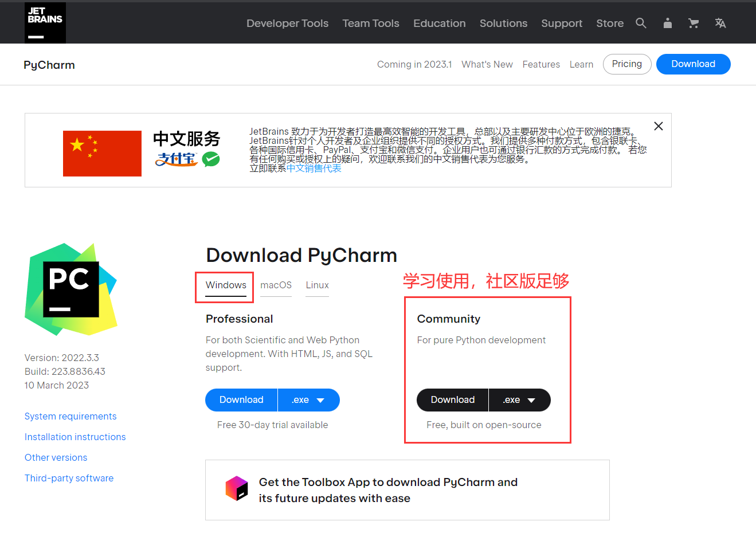This screenshot has height=533, width=756.
Task: Click the Pricing button
Action: click(x=626, y=64)
